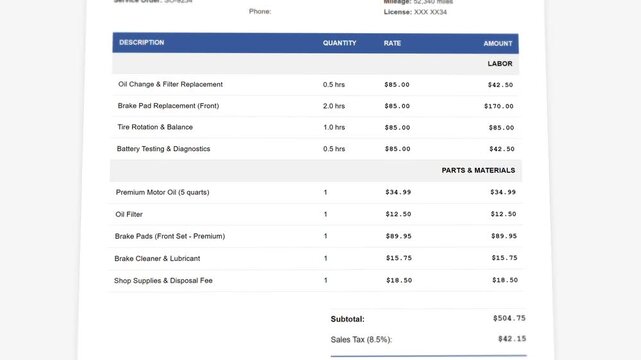Click the $42.15 sales tax value

pyautogui.click(x=512, y=339)
